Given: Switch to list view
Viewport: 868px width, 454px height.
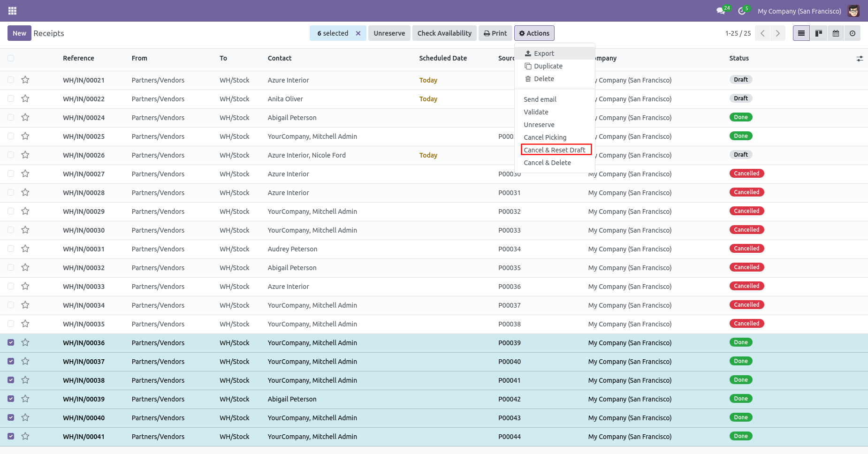Looking at the screenshot, I should click(801, 33).
